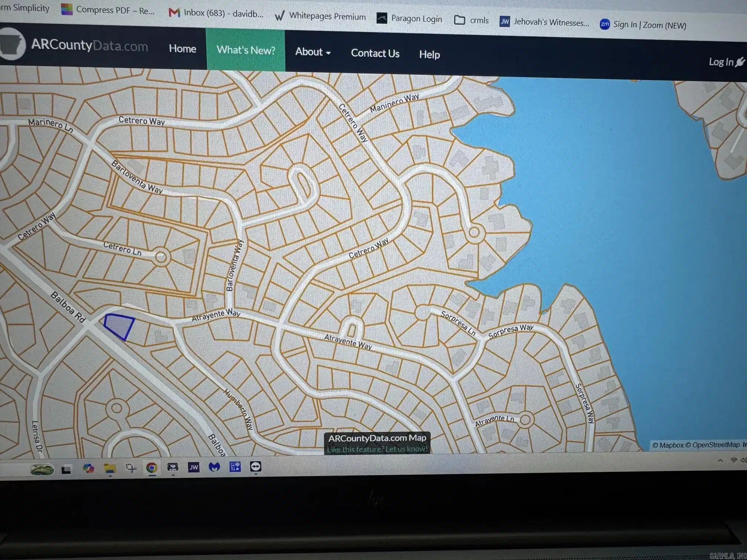Click the Atrayente Ln street label
Viewport: 747px width, 560px height.
tap(495, 420)
